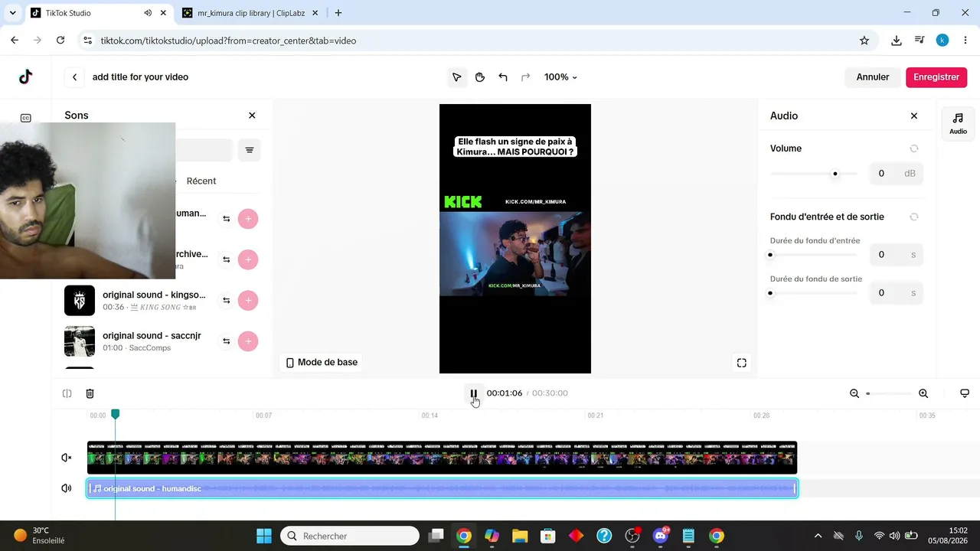Toggle the timeline feedback icon

coord(965,393)
